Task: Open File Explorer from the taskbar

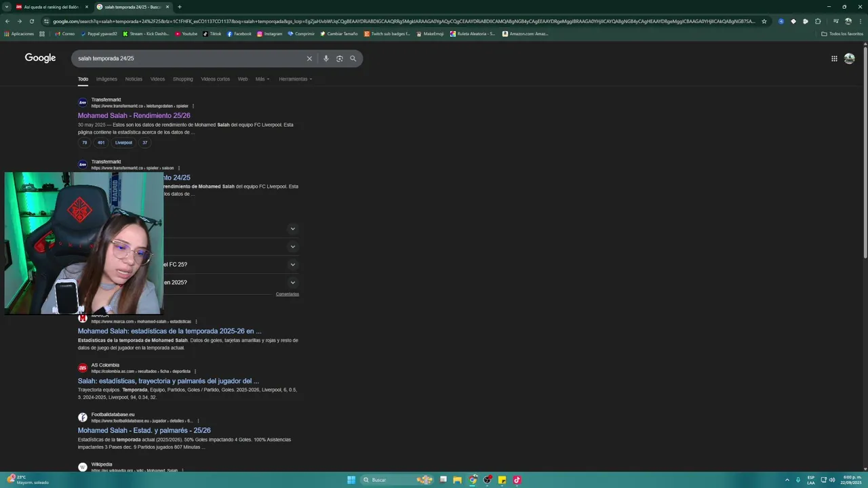Action: [458, 480]
